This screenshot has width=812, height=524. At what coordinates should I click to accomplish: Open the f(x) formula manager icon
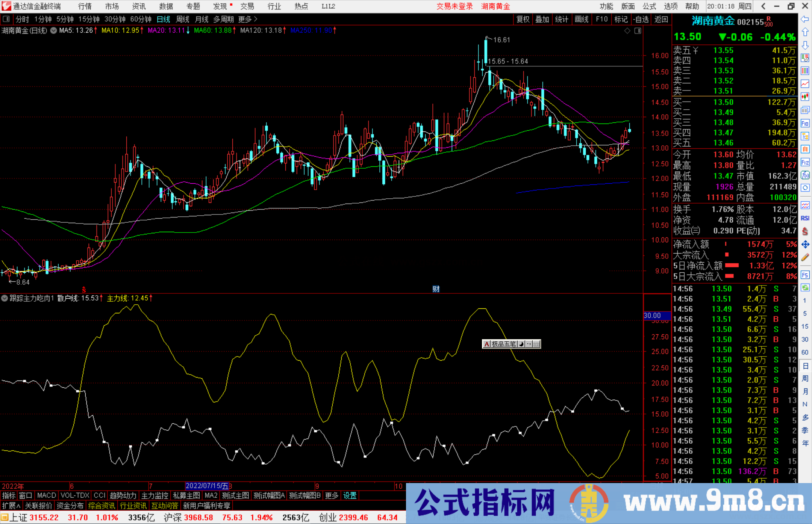pyautogui.click(x=805, y=175)
